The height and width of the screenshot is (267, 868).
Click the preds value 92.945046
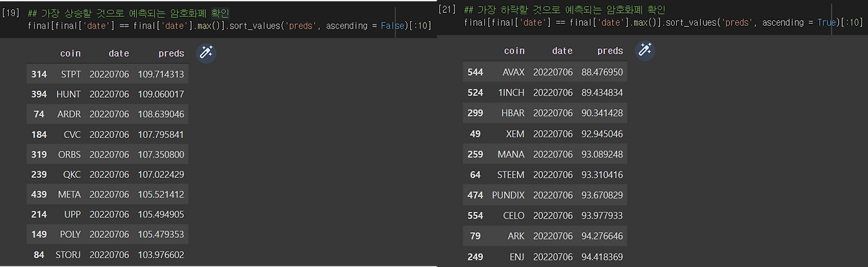[602, 134]
